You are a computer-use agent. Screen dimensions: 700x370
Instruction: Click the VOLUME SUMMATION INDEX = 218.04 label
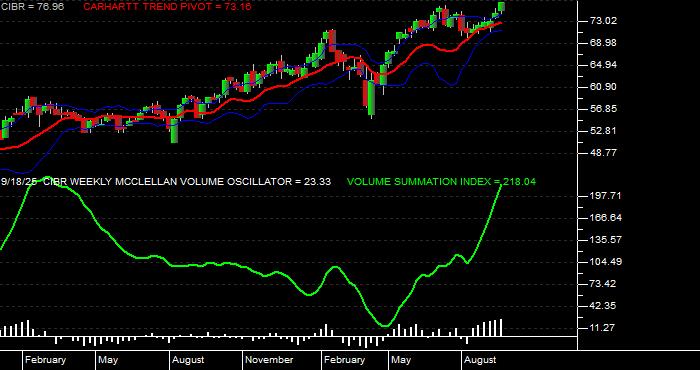[442, 182]
